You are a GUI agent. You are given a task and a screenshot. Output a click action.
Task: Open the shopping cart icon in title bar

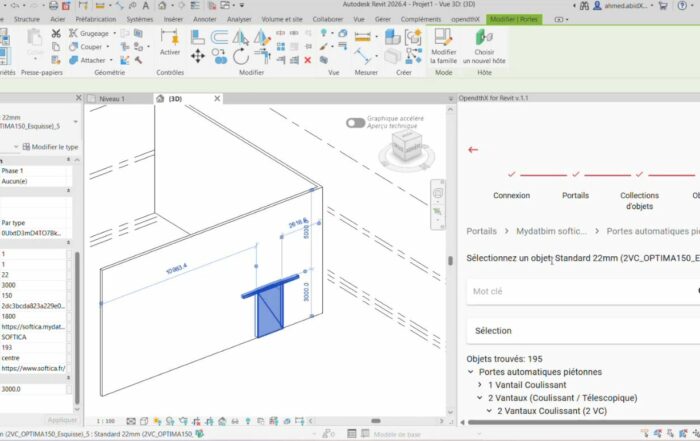click(x=663, y=6)
